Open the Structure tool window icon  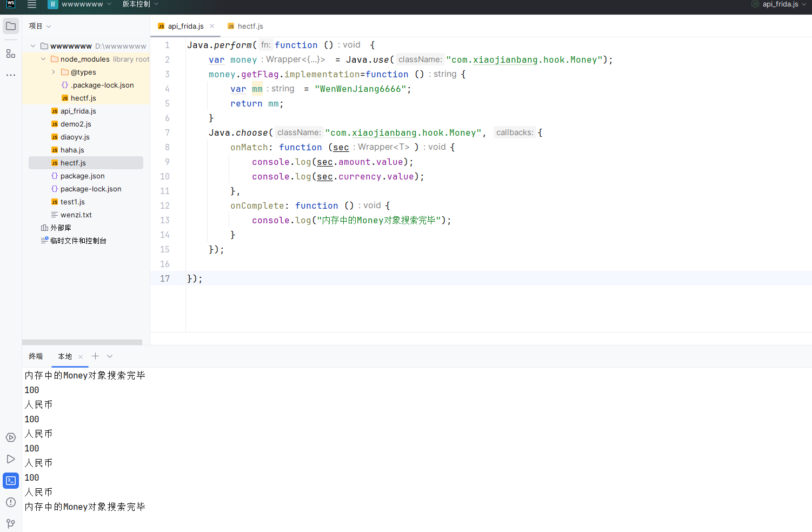pos(11,54)
